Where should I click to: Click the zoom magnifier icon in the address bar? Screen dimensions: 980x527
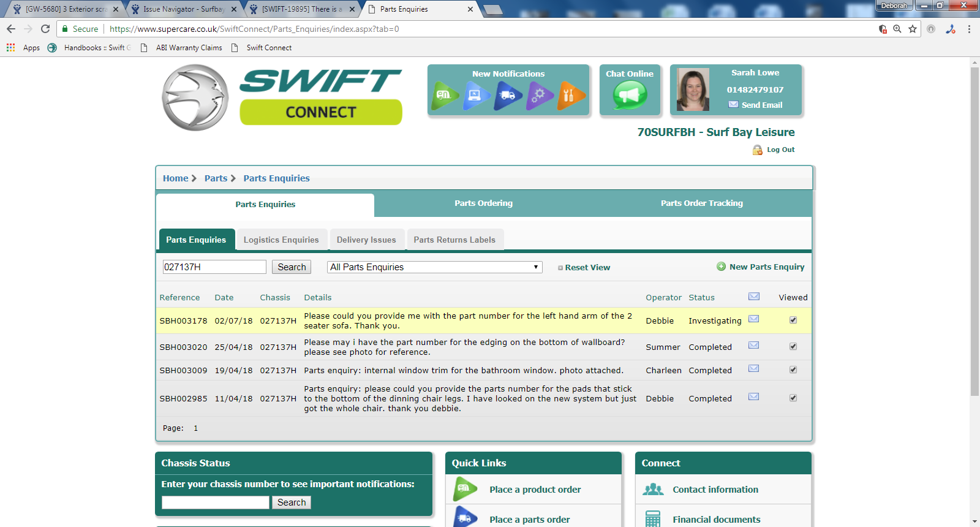(x=897, y=29)
